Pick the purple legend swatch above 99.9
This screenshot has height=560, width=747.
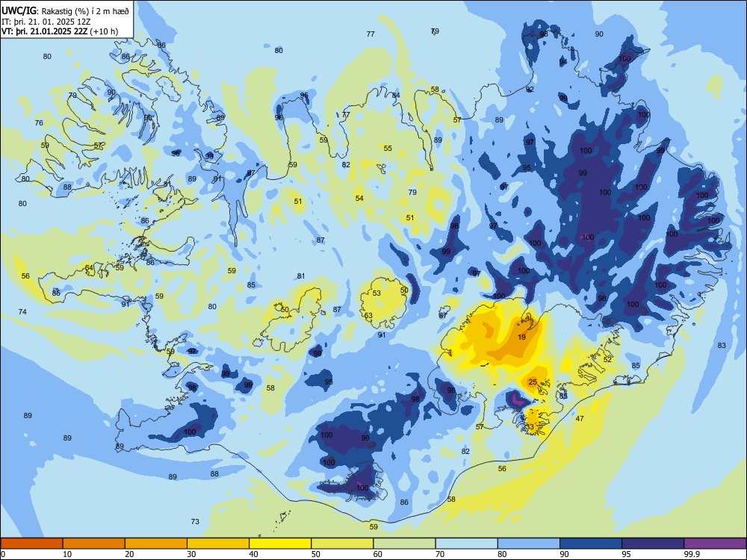click(715, 544)
